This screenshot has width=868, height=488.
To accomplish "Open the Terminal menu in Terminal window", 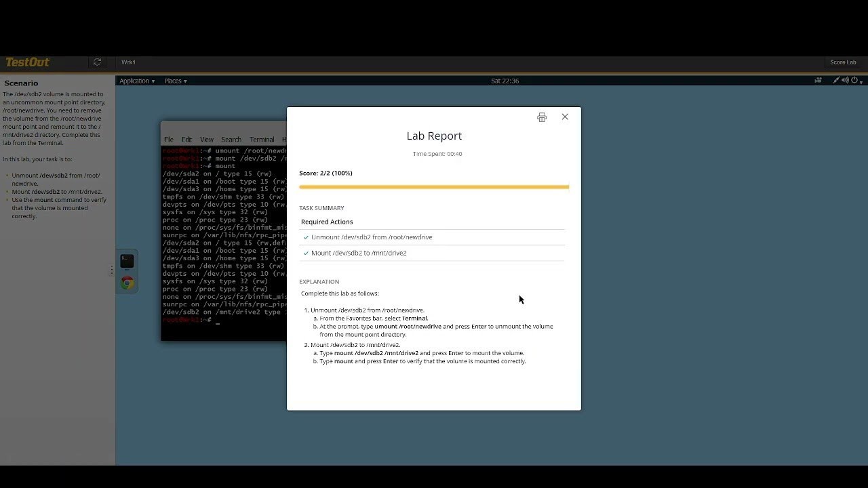I will click(x=262, y=140).
